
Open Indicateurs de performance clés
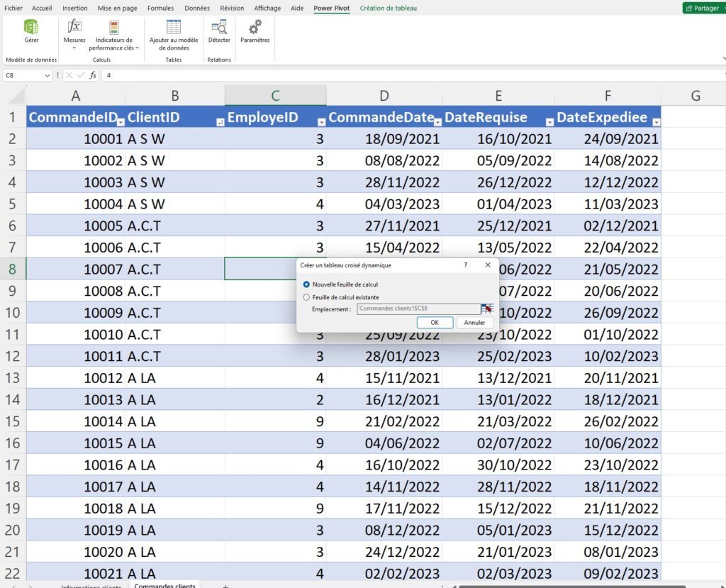(113, 34)
